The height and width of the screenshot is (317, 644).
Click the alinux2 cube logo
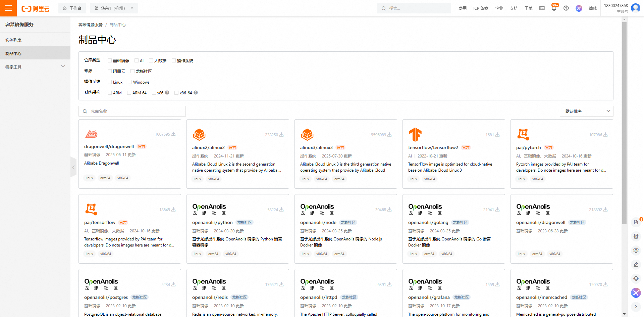pos(199,135)
